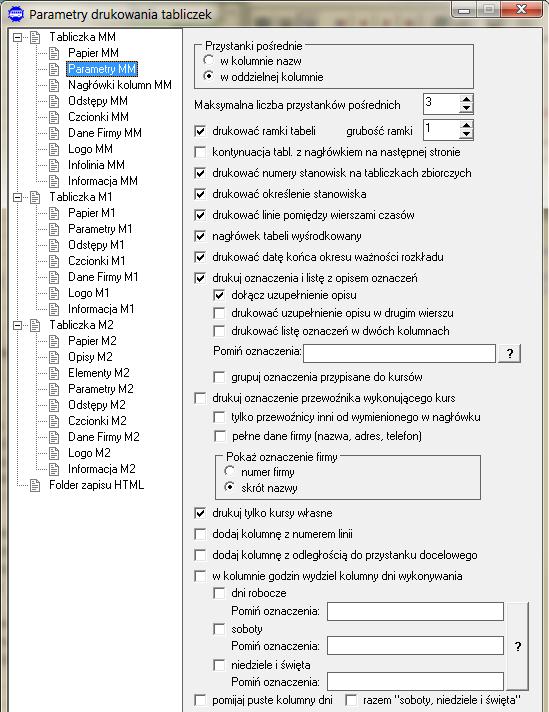
Task: Click the page icon beside Dane Firmy MM
Action: point(54,133)
